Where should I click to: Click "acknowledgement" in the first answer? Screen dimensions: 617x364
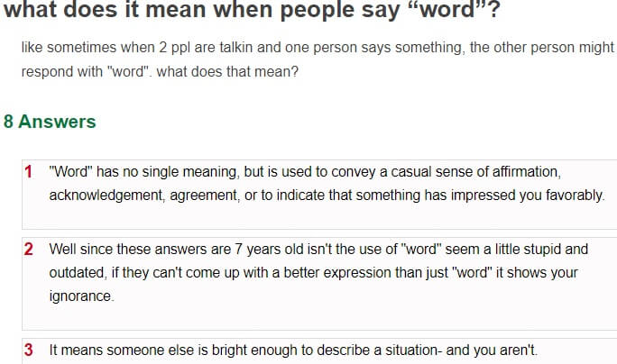pyautogui.click(x=106, y=196)
